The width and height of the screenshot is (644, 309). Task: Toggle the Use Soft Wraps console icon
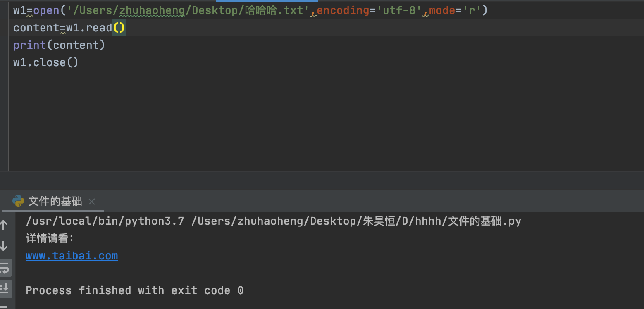coord(5,267)
